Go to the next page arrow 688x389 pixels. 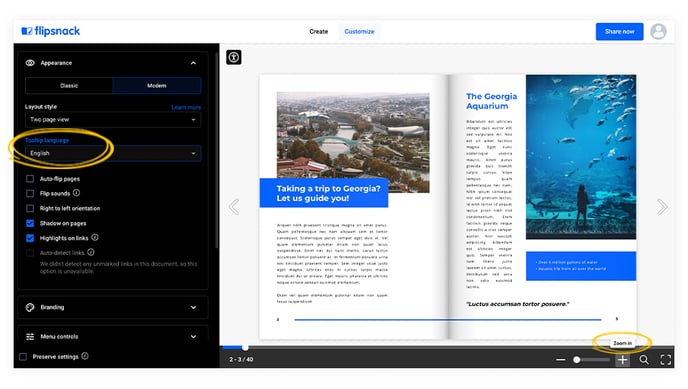tap(662, 207)
